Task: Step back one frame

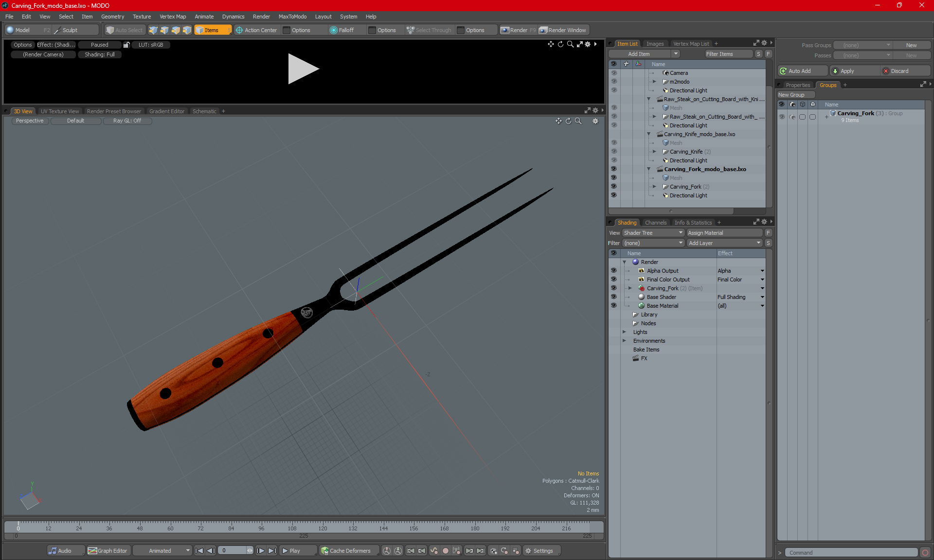Action: [x=211, y=551]
